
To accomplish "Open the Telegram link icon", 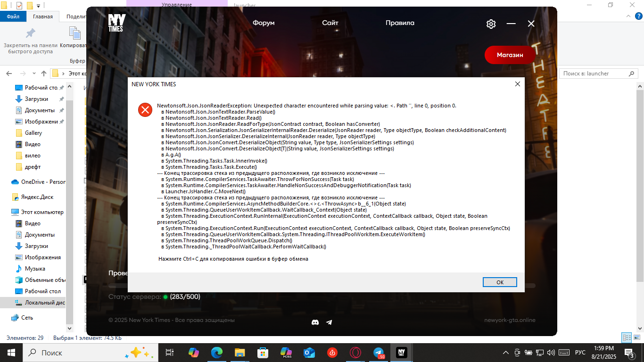I will pos(329,322).
